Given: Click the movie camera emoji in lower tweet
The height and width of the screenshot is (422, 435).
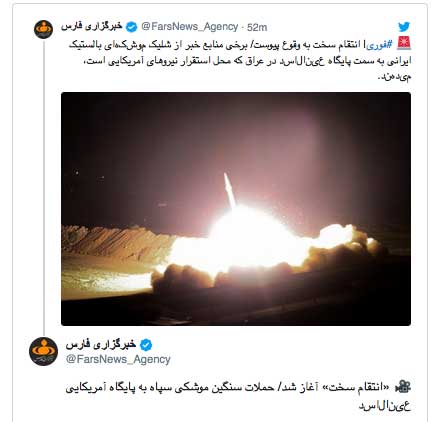Looking at the screenshot, I should 403,387.
